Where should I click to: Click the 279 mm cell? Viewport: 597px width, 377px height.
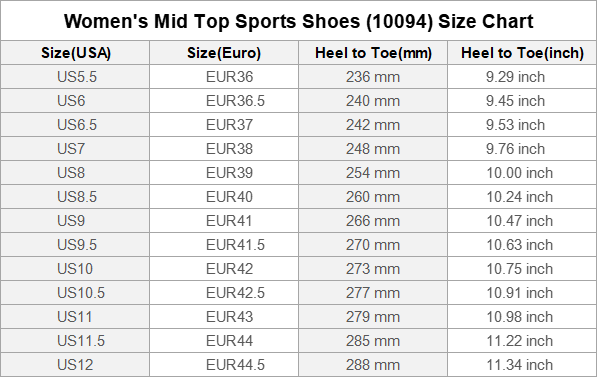(x=373, y=317)
